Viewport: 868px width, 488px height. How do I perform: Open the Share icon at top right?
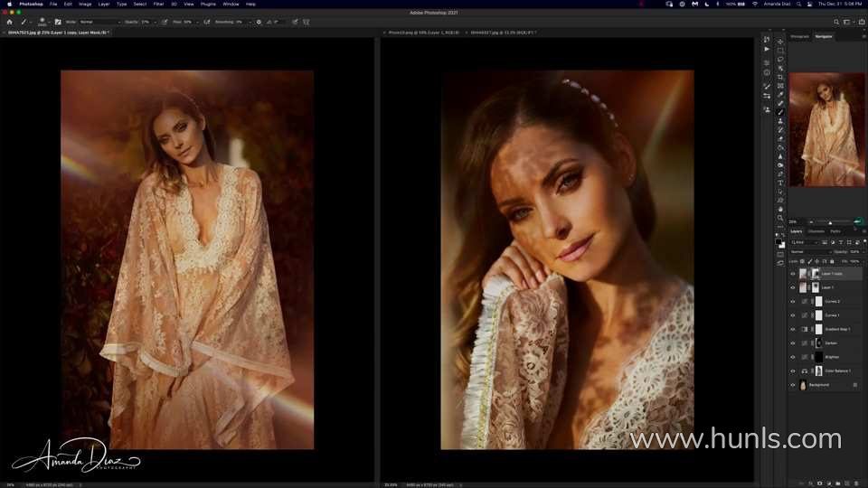(x=862, y=22)
